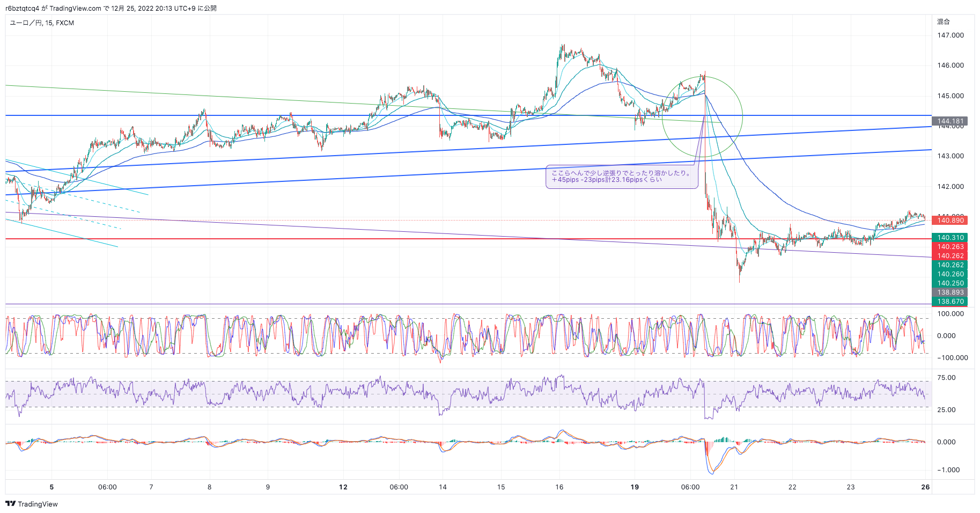Click the 25.00 RSI scale label

tap(946, 410)
